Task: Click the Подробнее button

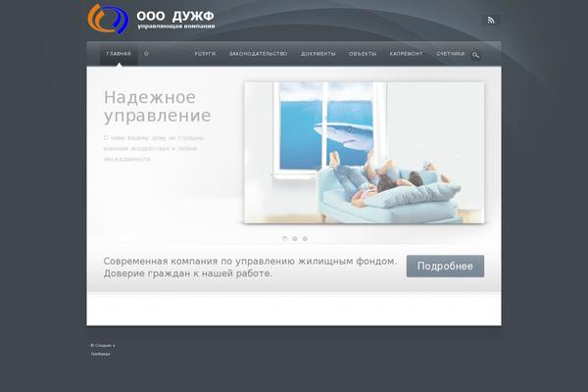Action: (x=445, y=266)
